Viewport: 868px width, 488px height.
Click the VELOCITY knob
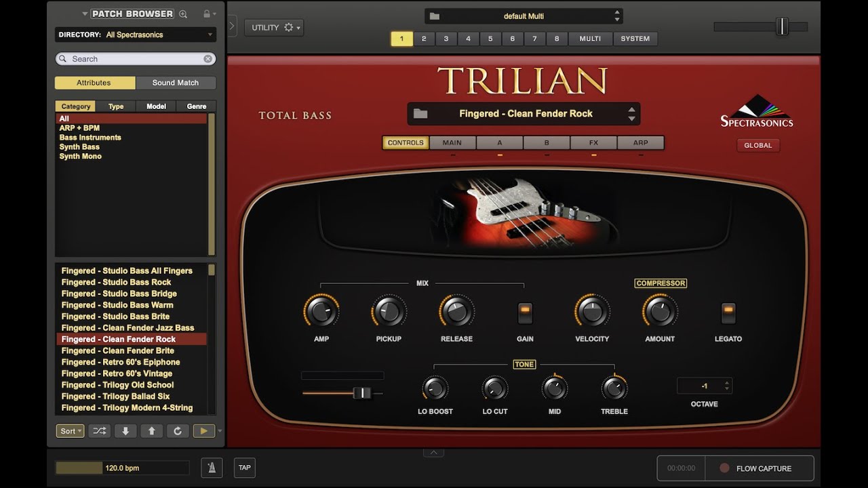point(592,311)
